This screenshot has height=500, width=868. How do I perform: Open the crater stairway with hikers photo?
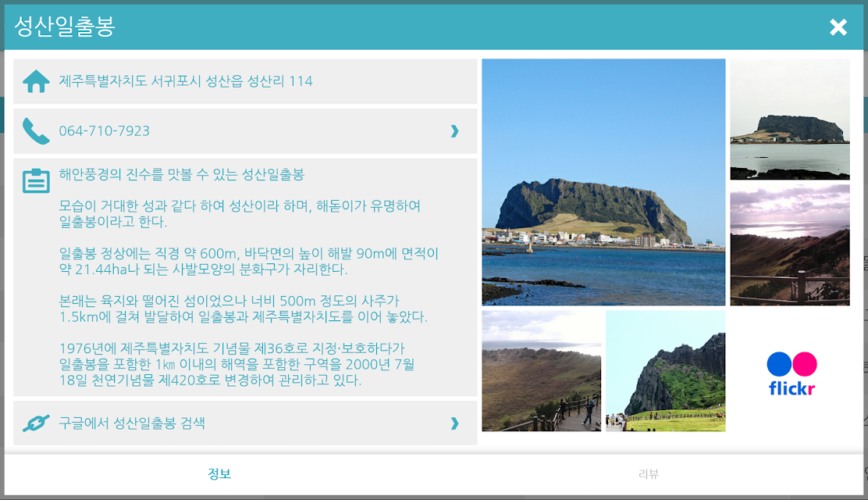pos(542,371)
